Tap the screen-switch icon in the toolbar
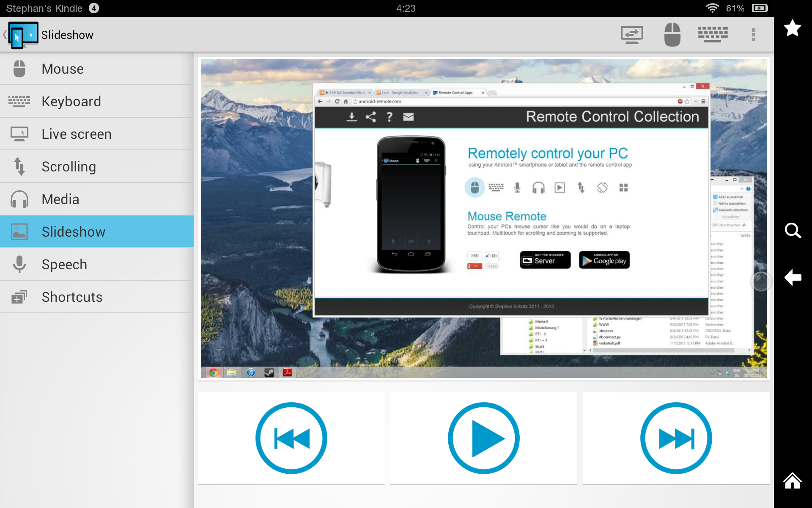The height and width of the screenshot is (508, 812). tap(632, 35)
